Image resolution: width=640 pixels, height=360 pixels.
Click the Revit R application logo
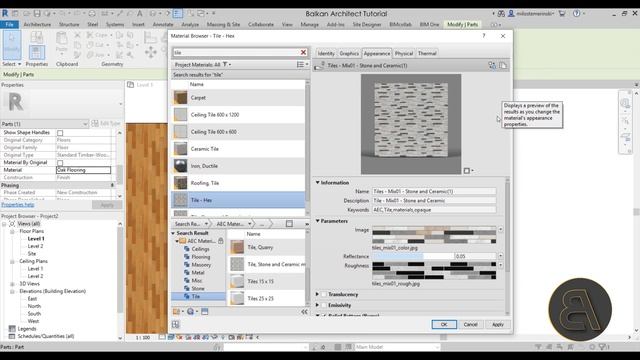(5, 13)
